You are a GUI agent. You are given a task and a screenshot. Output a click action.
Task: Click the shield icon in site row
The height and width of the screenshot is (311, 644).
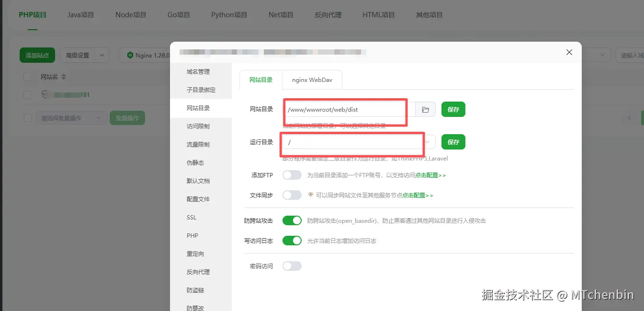(x=45, y=94)
